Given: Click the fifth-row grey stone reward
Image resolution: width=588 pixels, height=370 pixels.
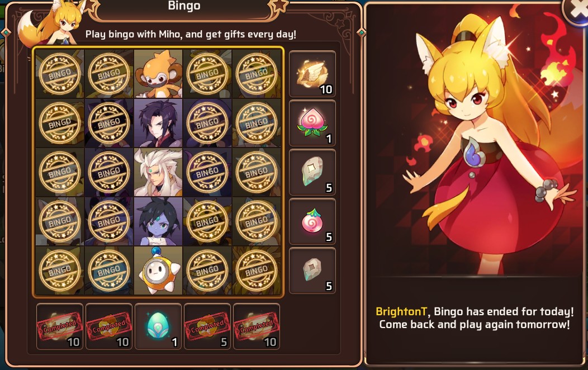Looking at the screenshot, I should tap(312, 271).
